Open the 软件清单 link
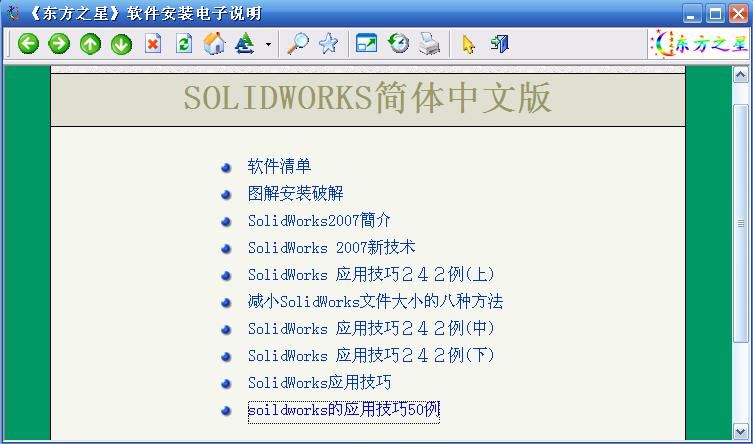The width and height of the screenshot is (753, 444). point(279,167)
